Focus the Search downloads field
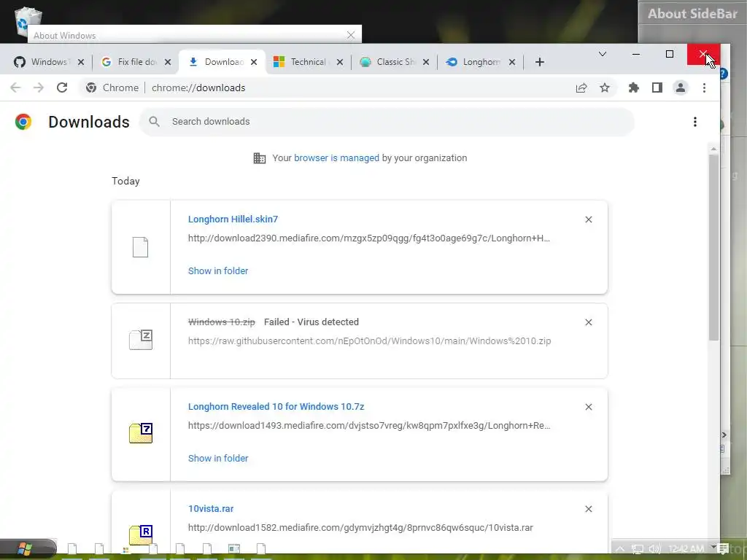This screenshot has width=747, height=560. [x=387, y=122]
